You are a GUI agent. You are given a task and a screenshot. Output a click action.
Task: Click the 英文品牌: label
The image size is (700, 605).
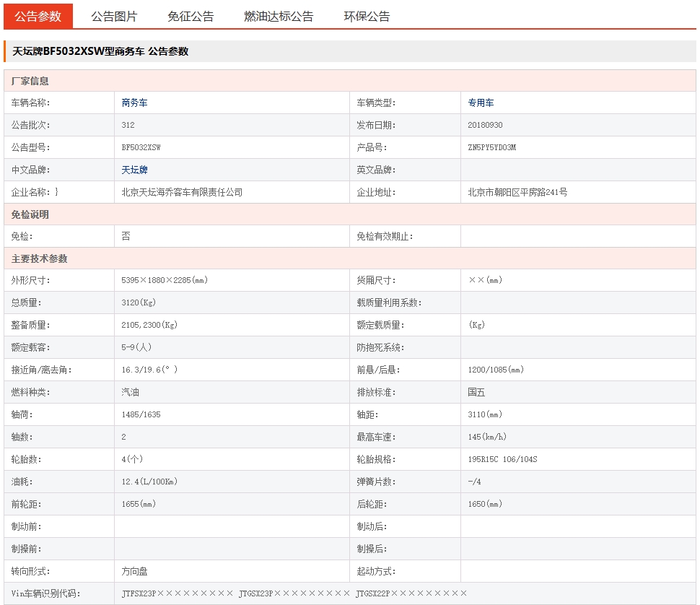coord(376,170)
